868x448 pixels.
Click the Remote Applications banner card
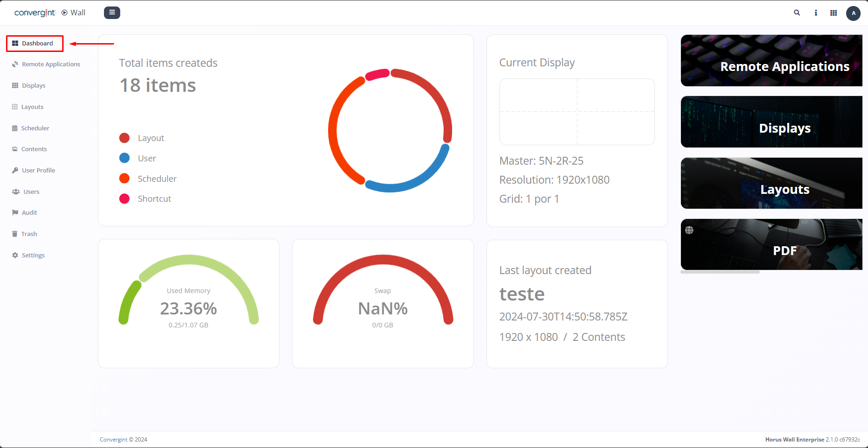click(771, 61)
